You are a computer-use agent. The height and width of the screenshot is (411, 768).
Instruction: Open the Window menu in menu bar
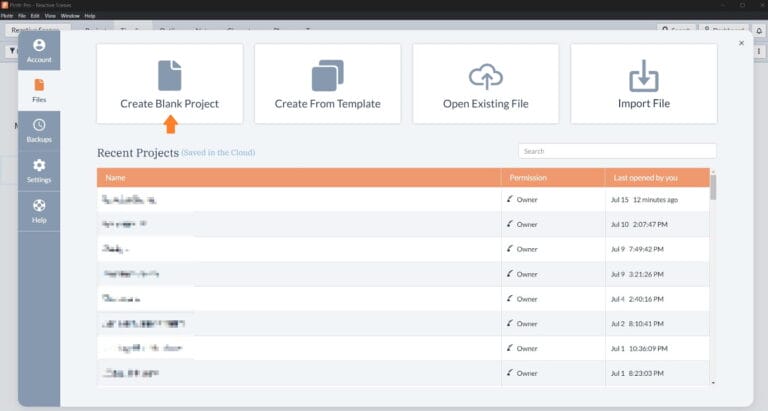(70, 16)
